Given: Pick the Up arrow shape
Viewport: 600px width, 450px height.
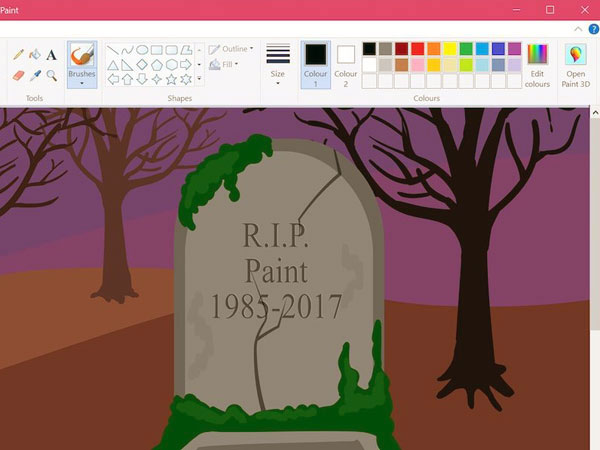Looking at the screenshot, I should click(127, 79).
